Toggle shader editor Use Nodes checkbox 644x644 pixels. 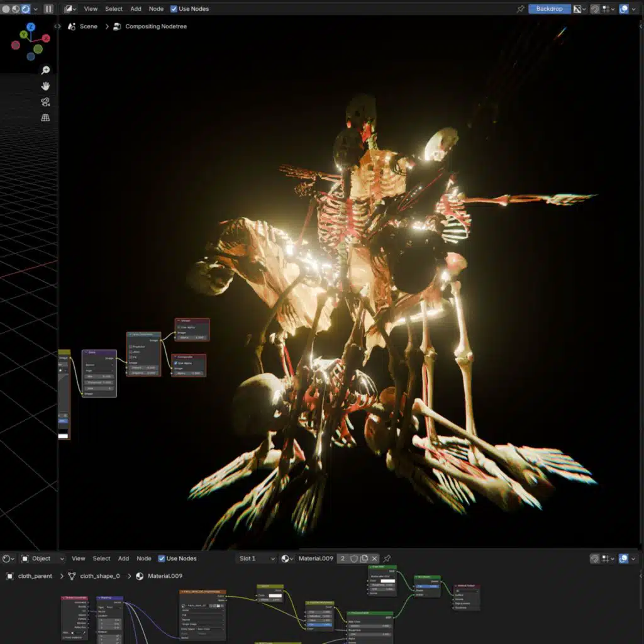pyautogui.click(x=162, y=558)
